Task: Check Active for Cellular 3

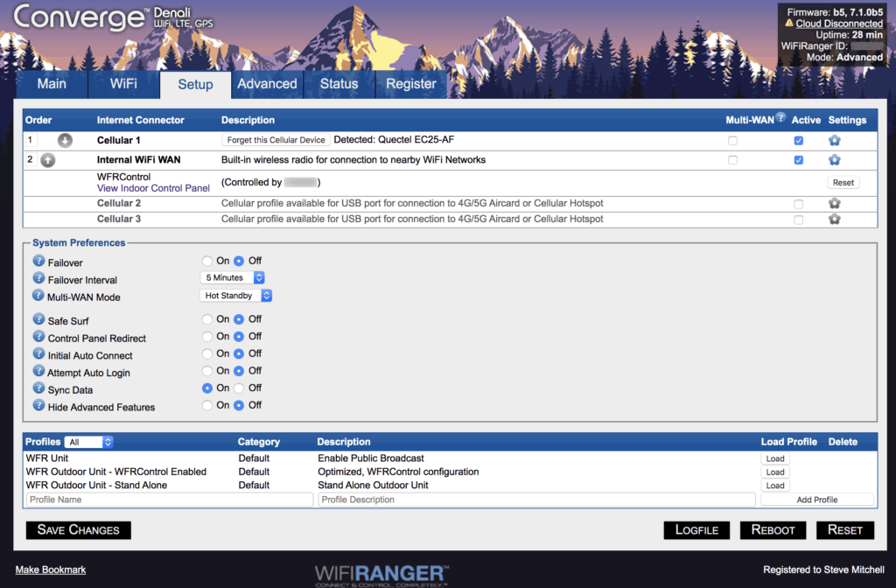Action: coord(798,220)
